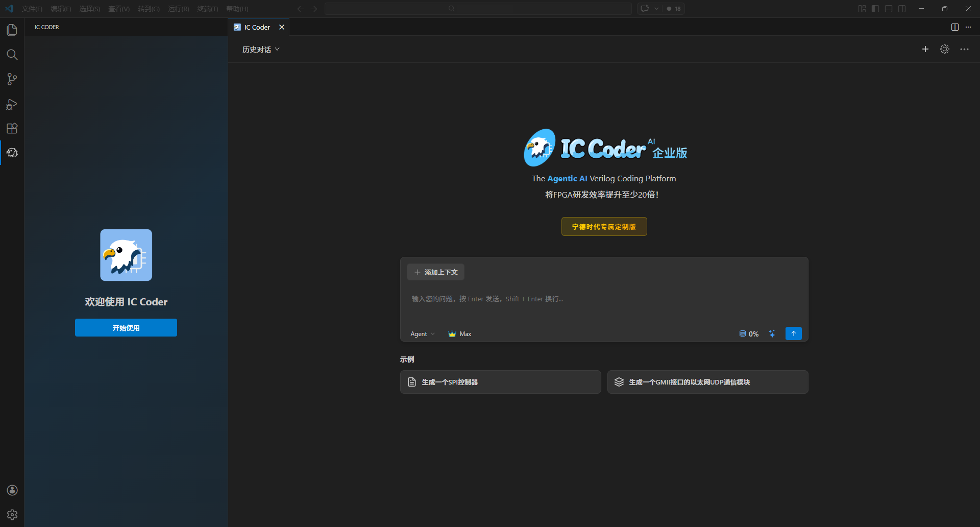Viewport: 980px width, 527px height.
Task: Click the sparkle enhance-prompt icon in chat box
Action: pos(772,333)
